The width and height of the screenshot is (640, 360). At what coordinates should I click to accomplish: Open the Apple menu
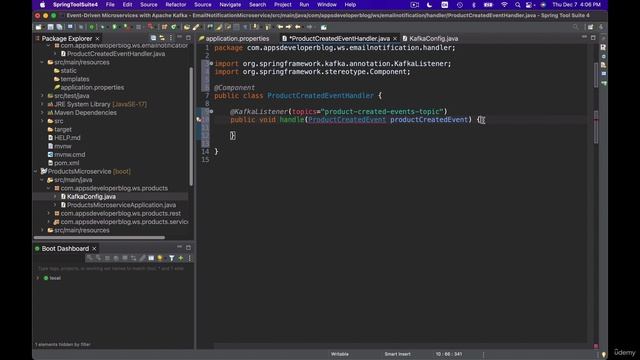[42, 5]
